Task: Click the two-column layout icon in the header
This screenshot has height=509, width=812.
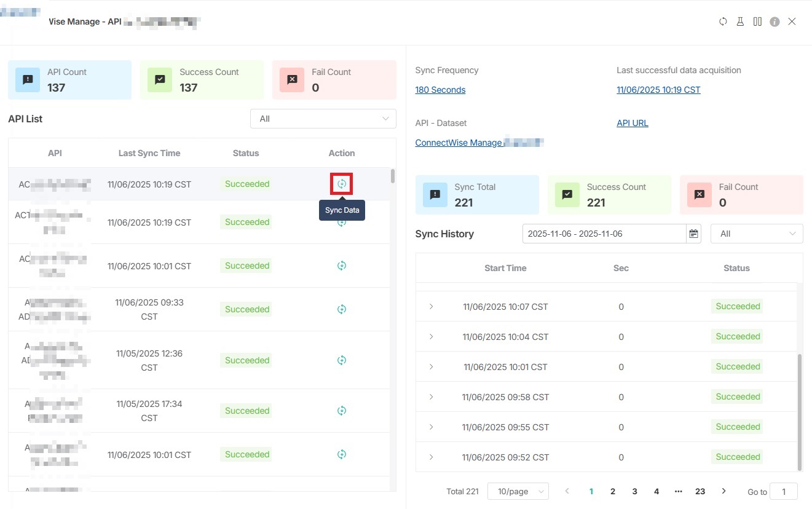Action: click(x=757, y=22)
